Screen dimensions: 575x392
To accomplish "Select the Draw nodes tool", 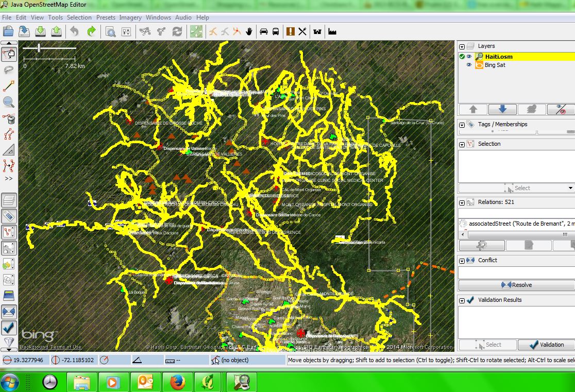I will pyautogui.click(x=9, y=87).
